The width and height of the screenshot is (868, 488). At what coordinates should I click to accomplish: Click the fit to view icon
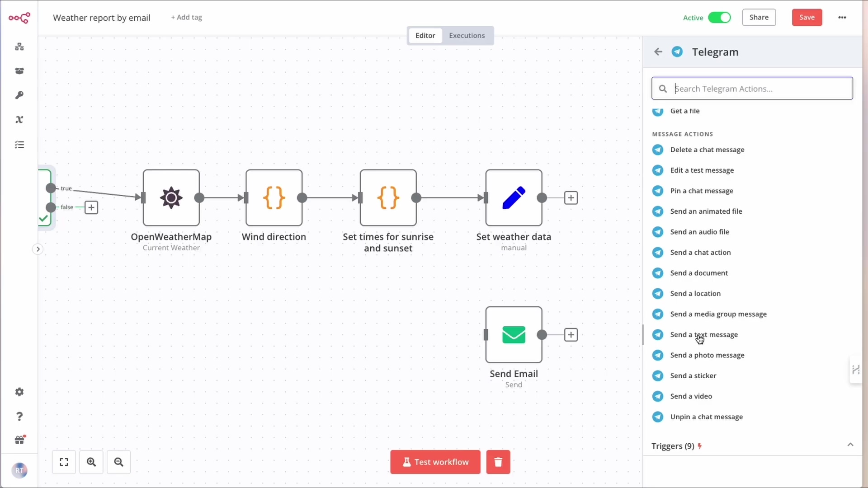click(x=64, y=462)
